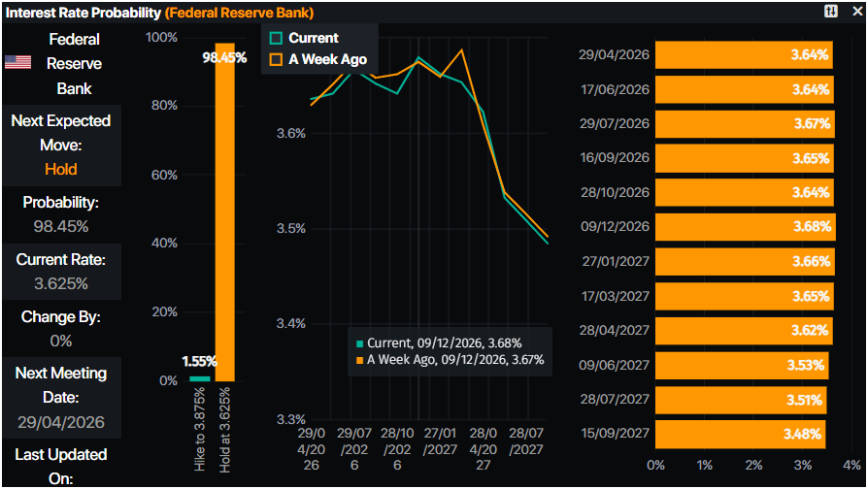This screenshot has height=489, width=868.
Task: Select the 09/12/2026 3.68% bar
Action: (746, 227)
